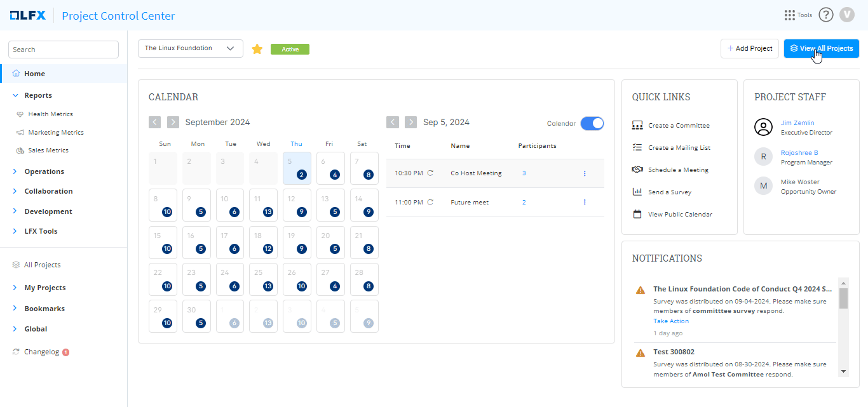
Task: Click the Add Project button
Action: pyautogui.click(x=749, y=49)
